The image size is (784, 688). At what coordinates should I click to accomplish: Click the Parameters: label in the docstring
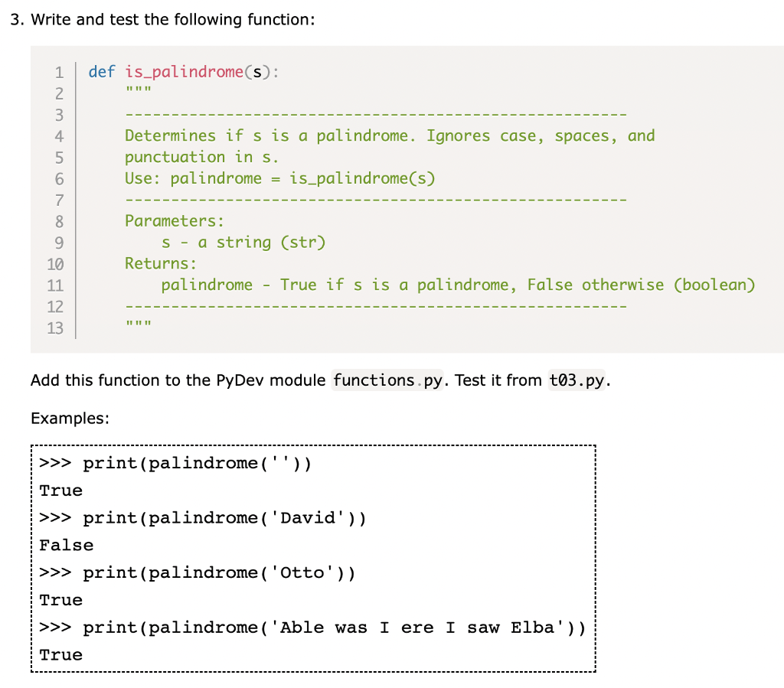(174, 221)
